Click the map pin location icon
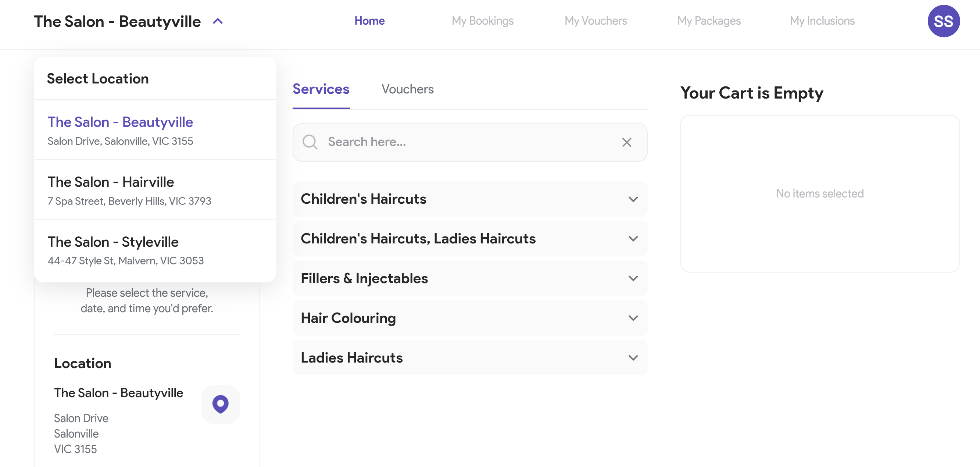 (220, 404)
